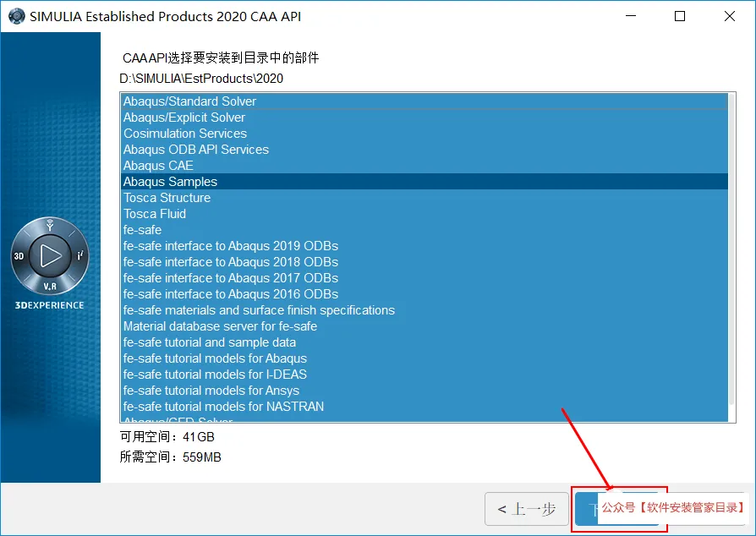The width and height of the screenshot is (756, 536).
Task: Select the fe-safe component row
Action: tap(425, 230)
